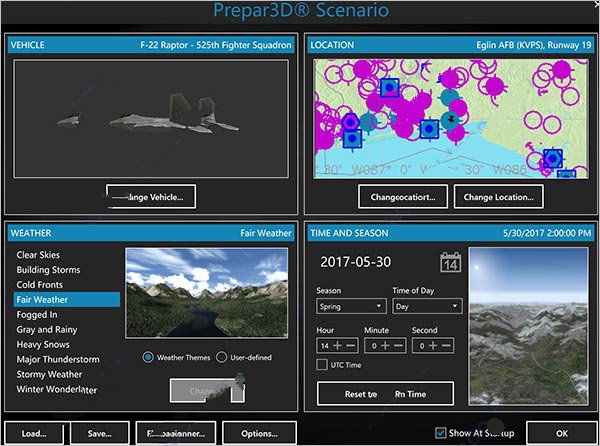Click the Fair Weather preview image
The image size is (600, 446).
point(207,293)
